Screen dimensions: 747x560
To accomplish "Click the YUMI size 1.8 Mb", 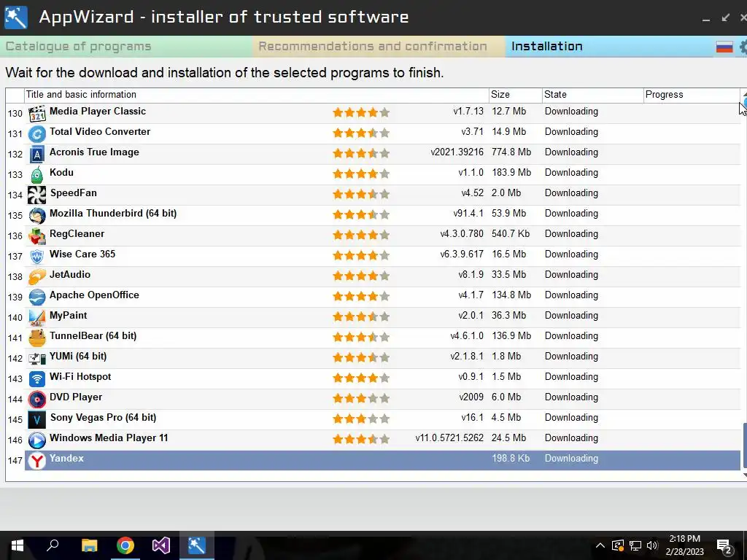I will tap(506, 356).
